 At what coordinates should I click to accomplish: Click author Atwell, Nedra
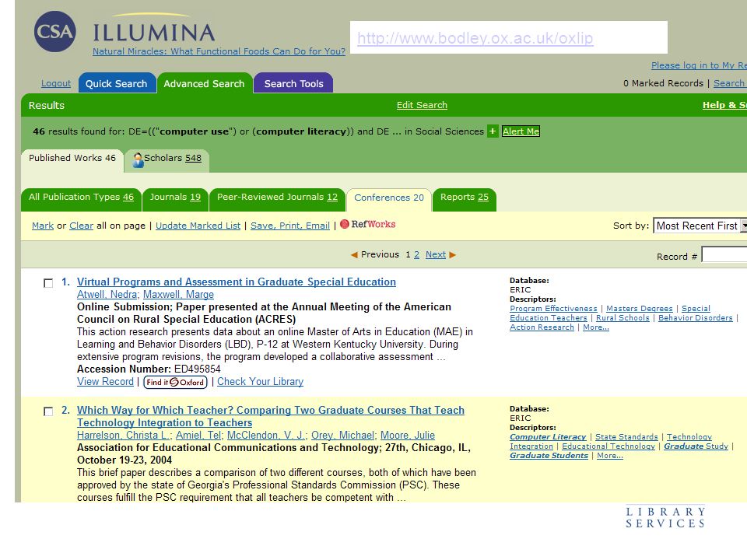[x=107, y=295]
